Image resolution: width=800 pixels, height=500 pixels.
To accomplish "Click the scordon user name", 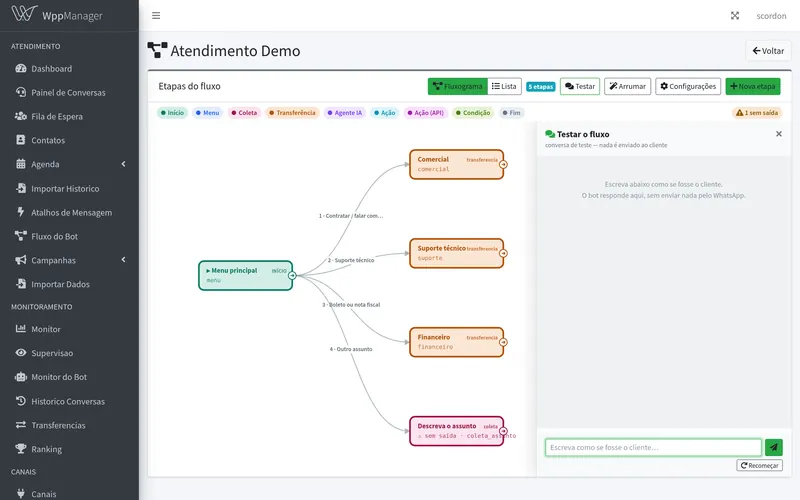I will (x=771, y=16).
